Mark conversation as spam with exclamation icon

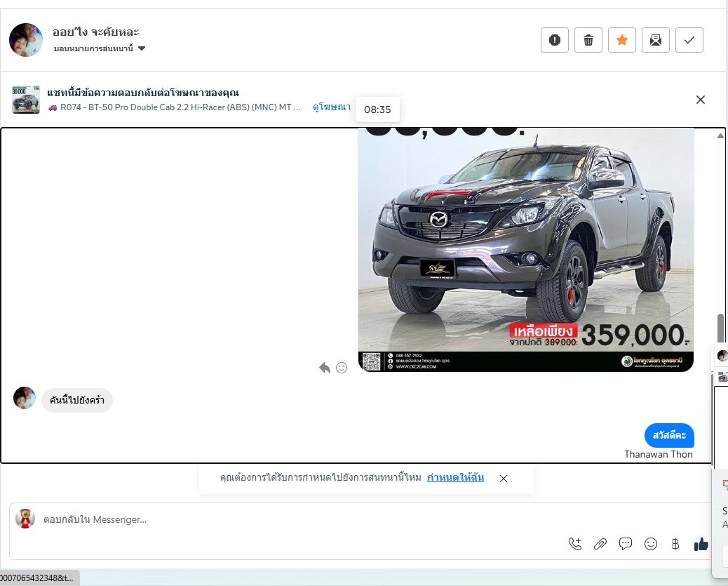coord(554,40)
